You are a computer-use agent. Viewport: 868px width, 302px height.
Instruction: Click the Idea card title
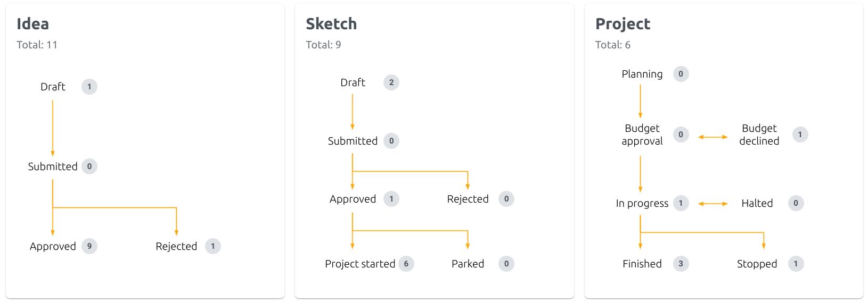[32, 24]
